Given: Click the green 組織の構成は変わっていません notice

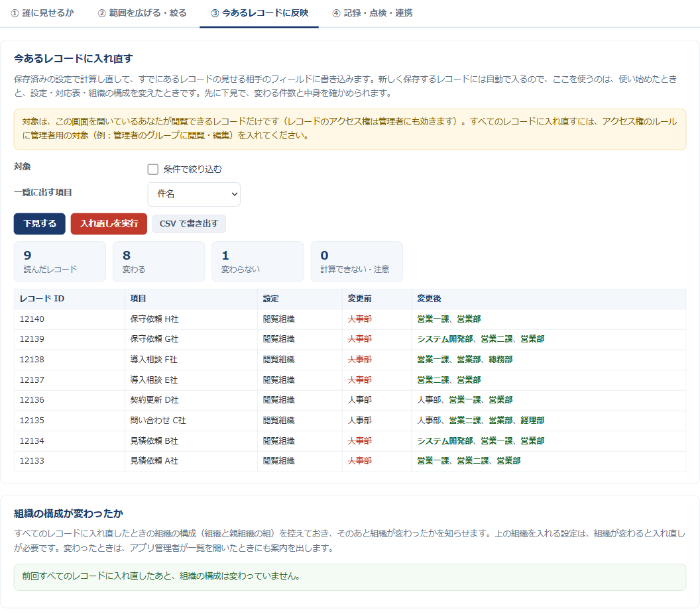Looking at the screenshot, I should 349,577.
